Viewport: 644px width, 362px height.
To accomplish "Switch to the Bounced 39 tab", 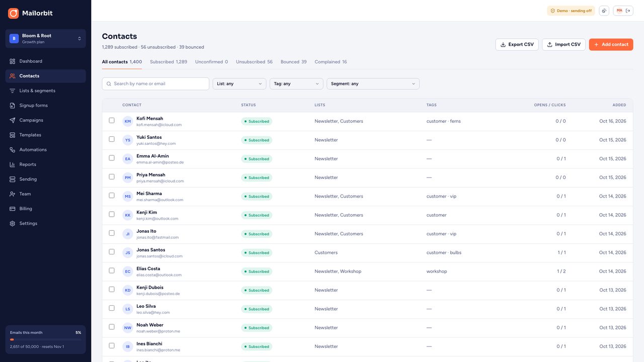I will (293, 62).
